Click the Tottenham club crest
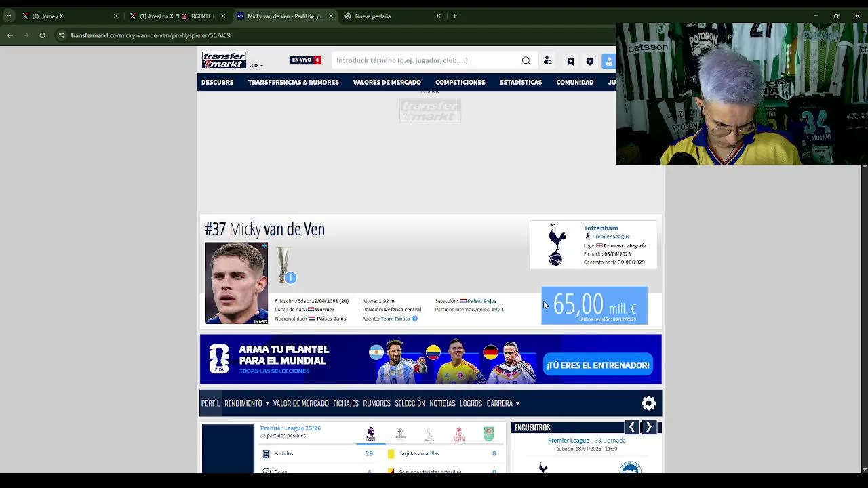 click(557, 245)
